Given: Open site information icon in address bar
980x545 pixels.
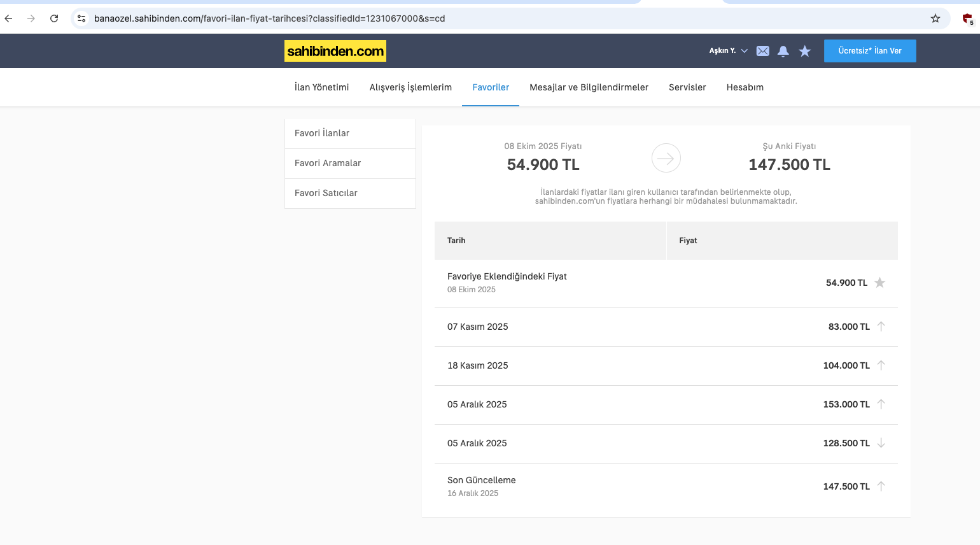Looking at the screenshot, I should [81, 18].
